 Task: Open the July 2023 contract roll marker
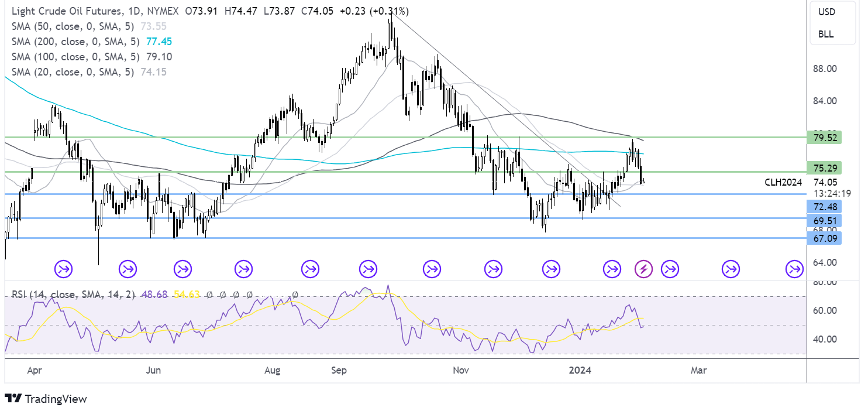point(243,269)
